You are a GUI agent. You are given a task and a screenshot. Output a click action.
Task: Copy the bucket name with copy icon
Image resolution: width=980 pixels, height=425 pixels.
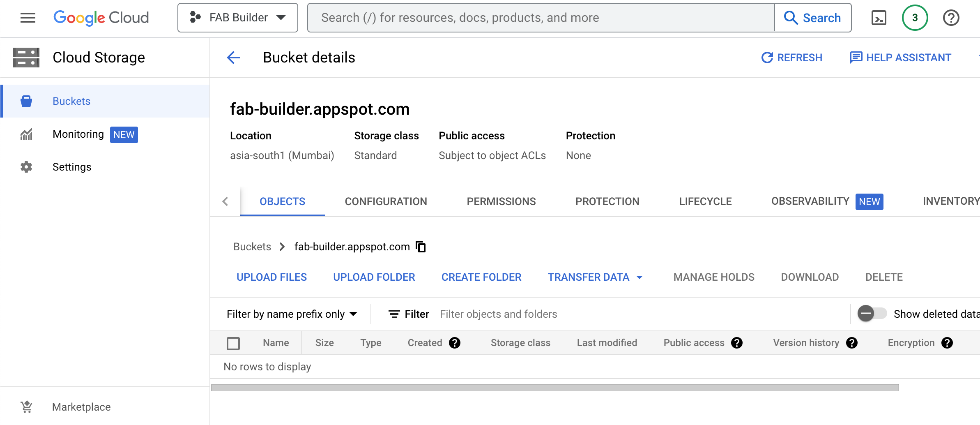421,247
